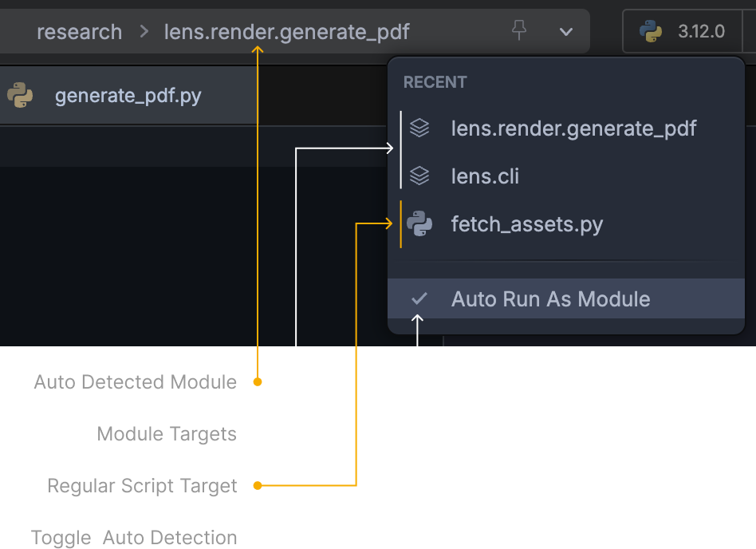Select lens.render.generate_pdf in the RECENT menu
Screen dimensions: 756x549
pyautogui.click(x=573, y=128)
